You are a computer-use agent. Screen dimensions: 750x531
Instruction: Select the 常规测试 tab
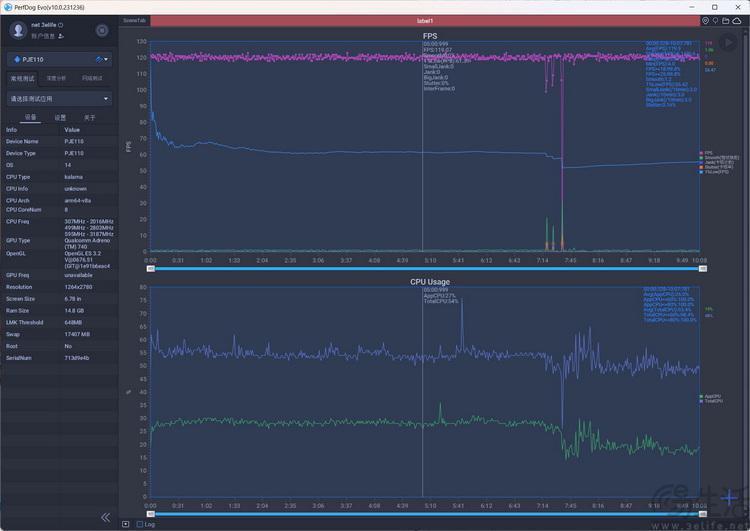tap(22, 78)
